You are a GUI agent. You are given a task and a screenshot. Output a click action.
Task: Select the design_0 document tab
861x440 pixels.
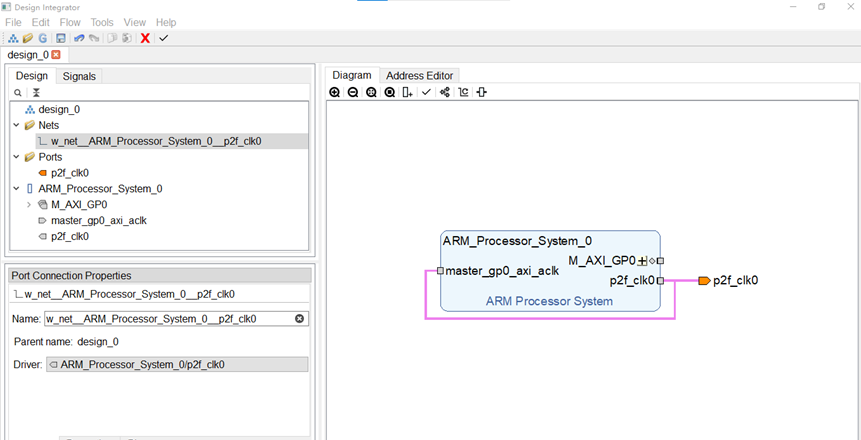click(28, 55)
